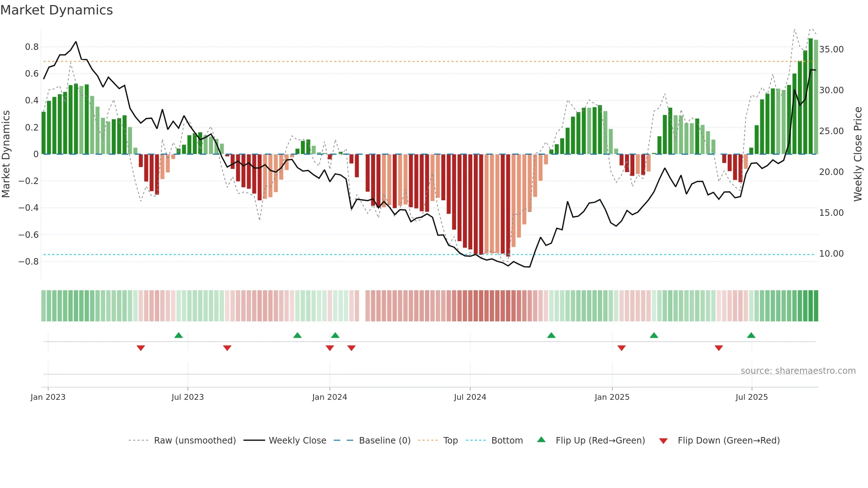Click the source: sharemaestro.com text
The height and width of the screenshot is (488, 868).
798,371
